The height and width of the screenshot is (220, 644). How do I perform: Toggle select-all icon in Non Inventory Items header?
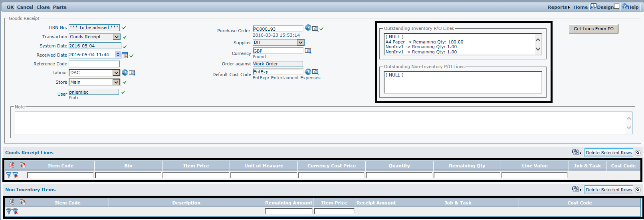(x=23, y=202)
